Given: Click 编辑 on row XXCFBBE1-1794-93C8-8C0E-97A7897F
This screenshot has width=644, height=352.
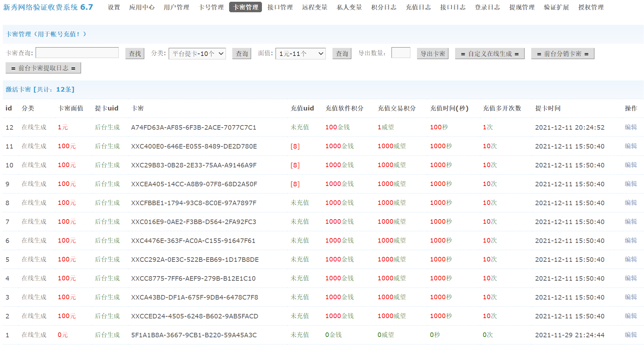Looking at the screenshot, I should (631, 203).
